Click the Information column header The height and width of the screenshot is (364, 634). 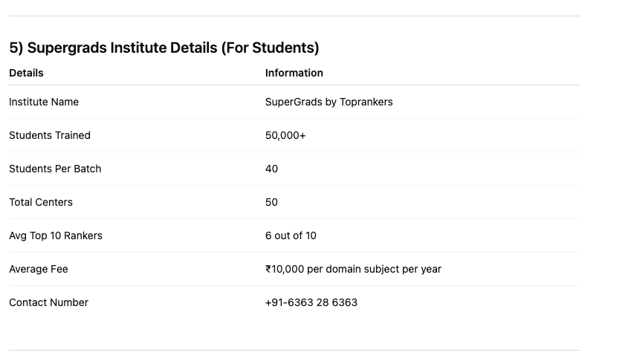pyautogui.click(x=294, y=73)
